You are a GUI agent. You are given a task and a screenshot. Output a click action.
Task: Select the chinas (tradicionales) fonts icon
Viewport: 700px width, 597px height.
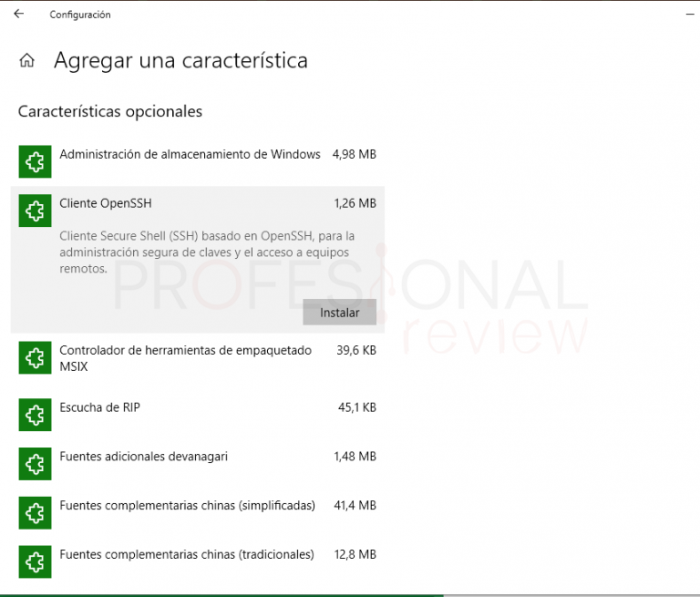[35, 561]
